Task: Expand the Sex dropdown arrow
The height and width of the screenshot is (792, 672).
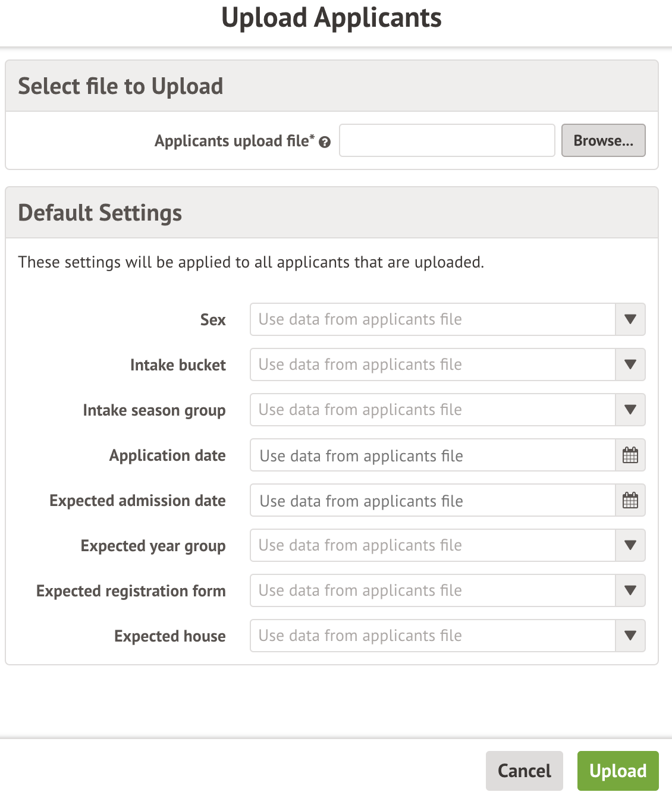Action: click(630, 320)
